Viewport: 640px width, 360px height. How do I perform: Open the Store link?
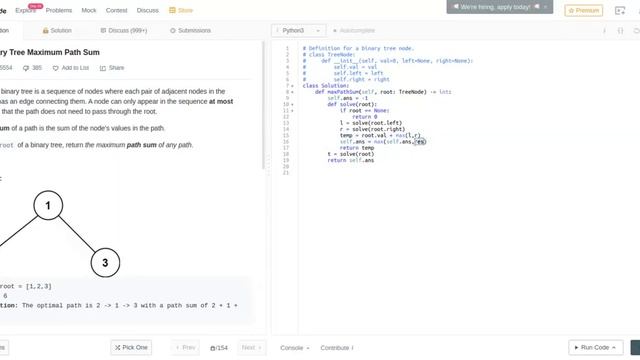181,10
